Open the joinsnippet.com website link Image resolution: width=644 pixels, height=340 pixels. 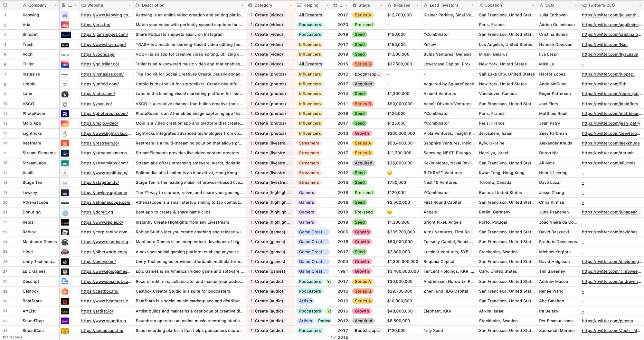[x=104, y=34]
